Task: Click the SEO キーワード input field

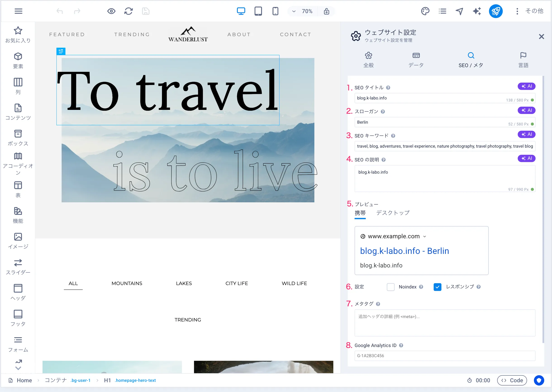Action: pos(445,146)
